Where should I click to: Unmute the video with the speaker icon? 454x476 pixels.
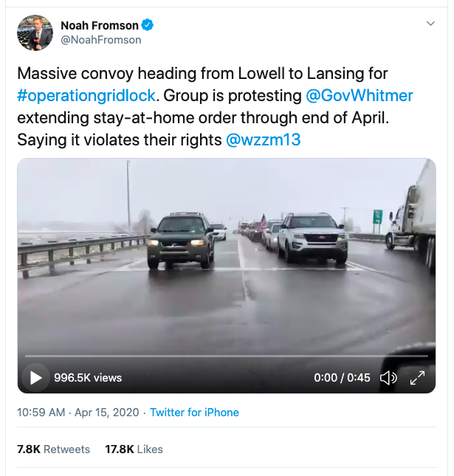point(388,378)
